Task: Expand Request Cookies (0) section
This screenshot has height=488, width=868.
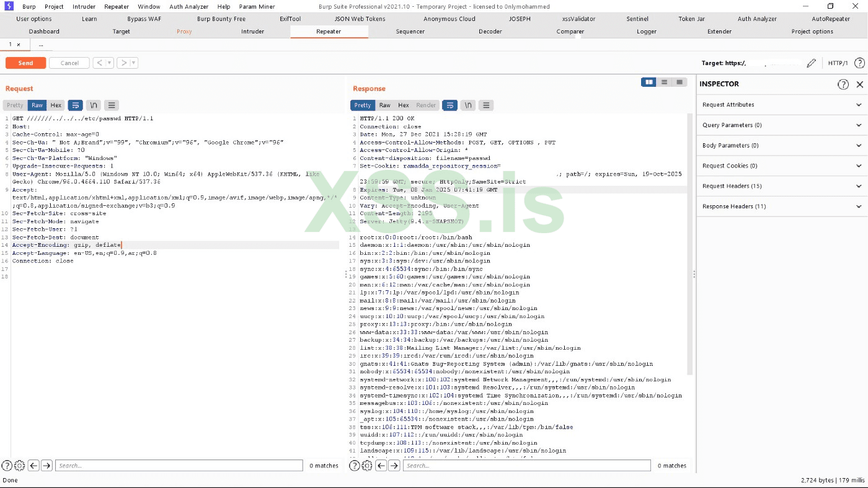Action: coord(782,166)
